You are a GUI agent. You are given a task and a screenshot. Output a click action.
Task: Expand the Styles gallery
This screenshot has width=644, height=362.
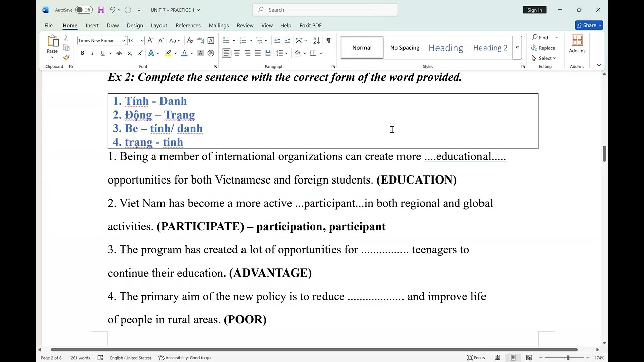(517, 48)
